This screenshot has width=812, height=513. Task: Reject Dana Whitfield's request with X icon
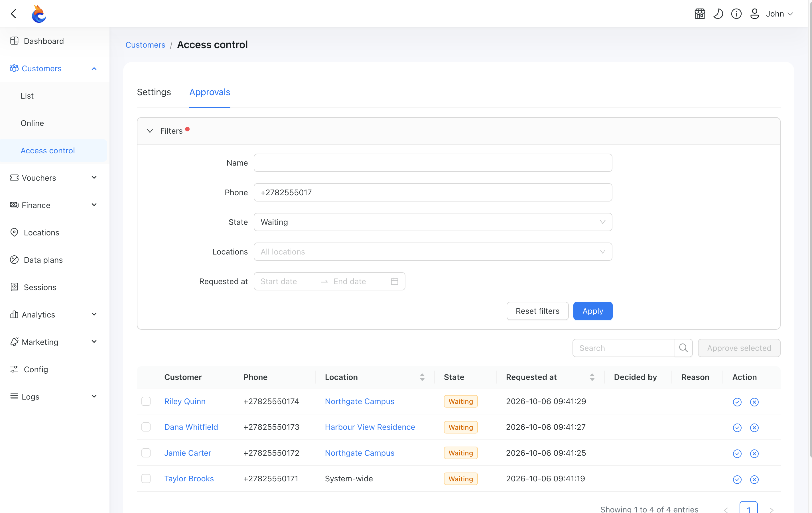(x=754, y=427)
